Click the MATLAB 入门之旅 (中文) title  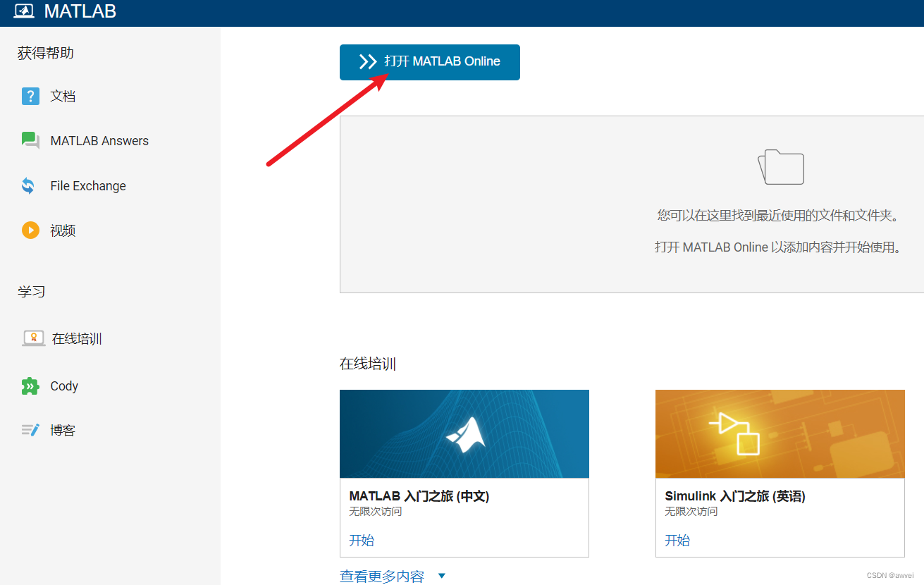tap(419, 496)
